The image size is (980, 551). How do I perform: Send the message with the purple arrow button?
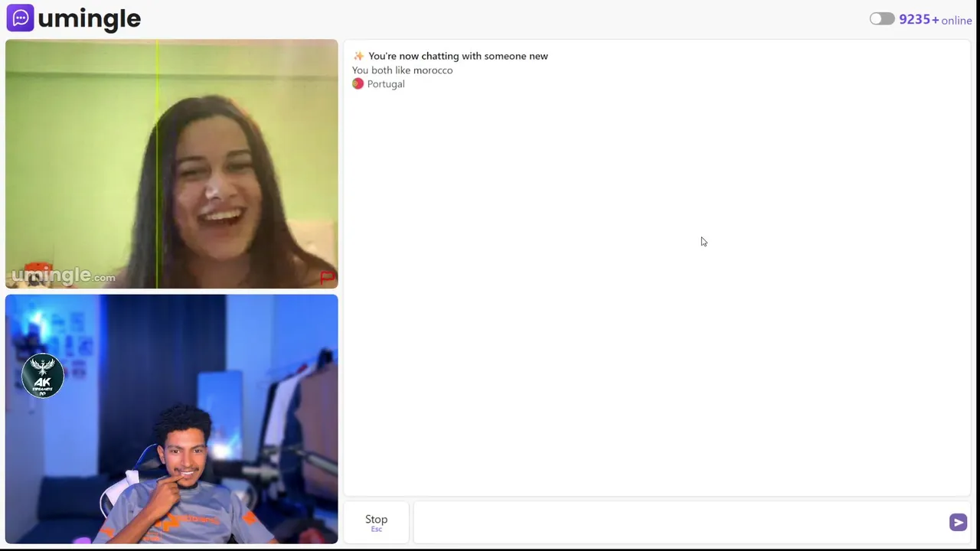click(x=958, y=522)
